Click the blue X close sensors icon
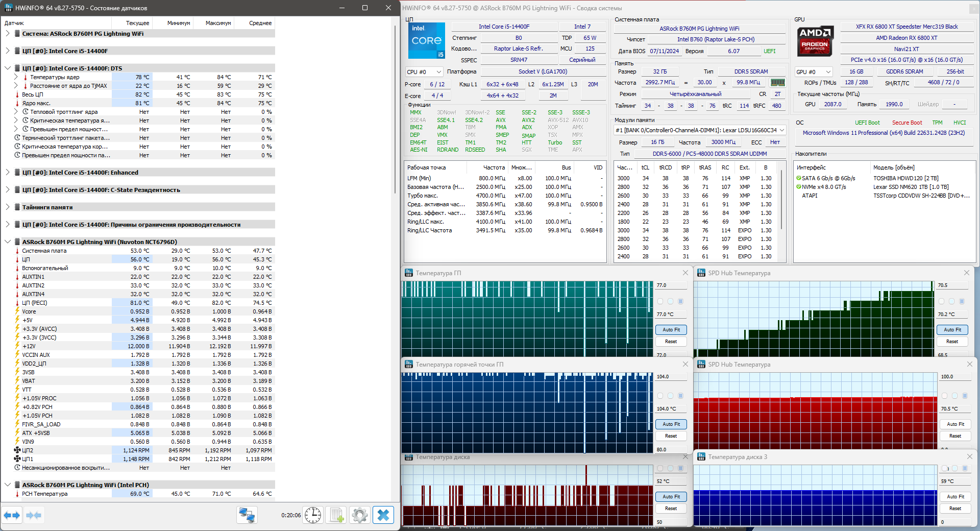The height and width of the screenshot is (531, 980). click(383, 515)
